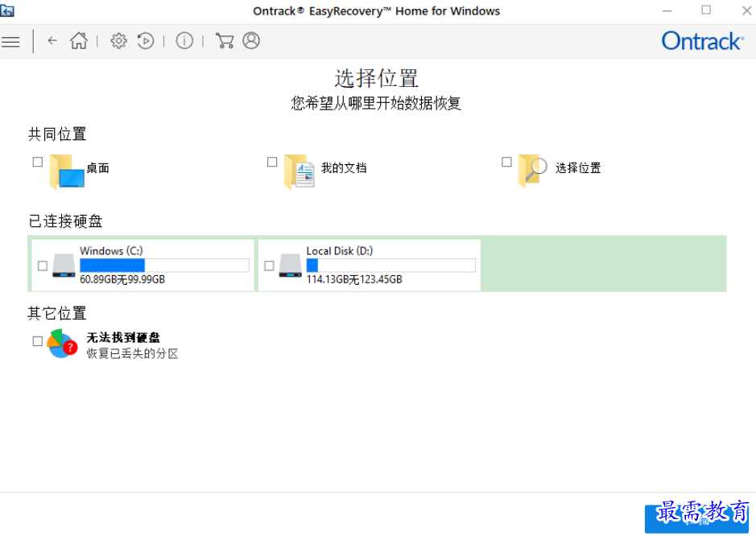
Task: Select the 选择位置 option label
Action: point(578,168)
